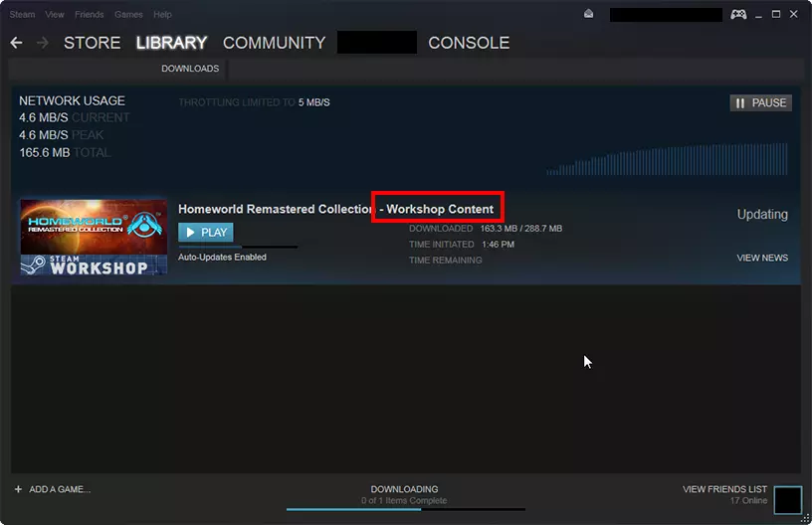Viewport: 812px width, 525px height.
Task: Click the network usage graph bars
Action: click(x=667, y=159)
